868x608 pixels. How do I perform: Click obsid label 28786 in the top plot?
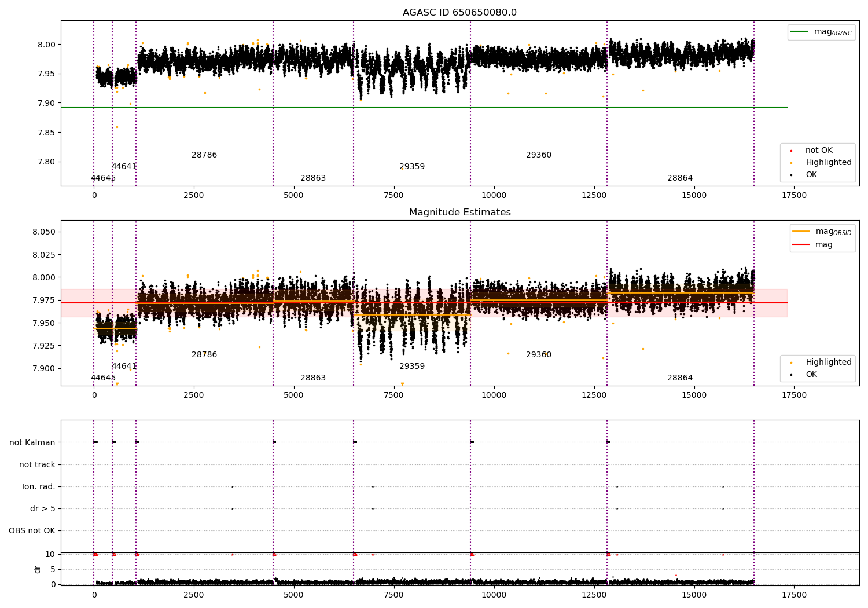204,155
